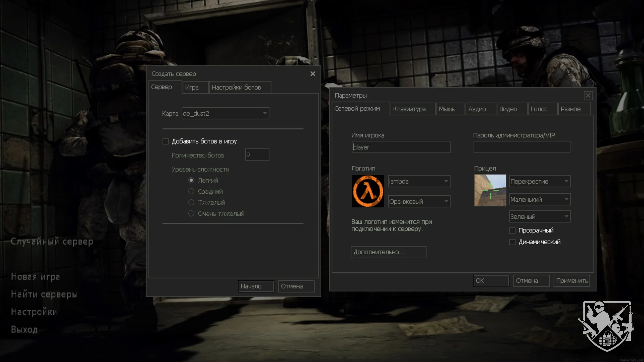The width and height of the screenshot is (644, 362).
Task: Toggle the Прозрачный crosshair checkbox
Action: 512,230
